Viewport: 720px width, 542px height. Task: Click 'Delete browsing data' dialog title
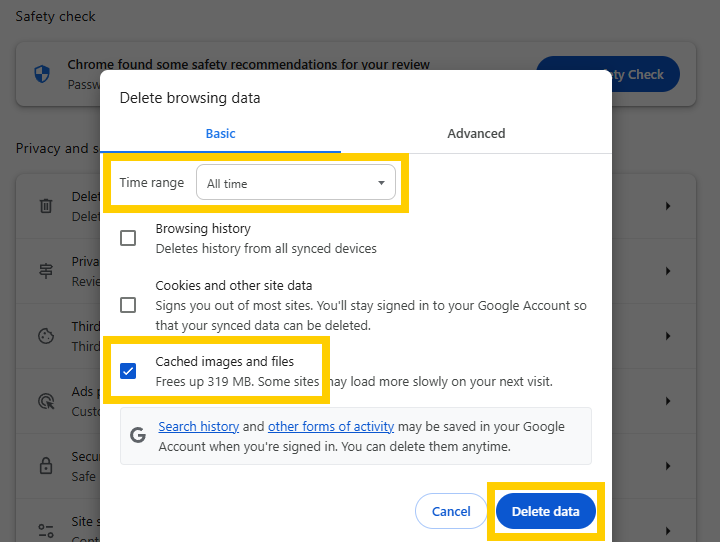coord(190,98)
